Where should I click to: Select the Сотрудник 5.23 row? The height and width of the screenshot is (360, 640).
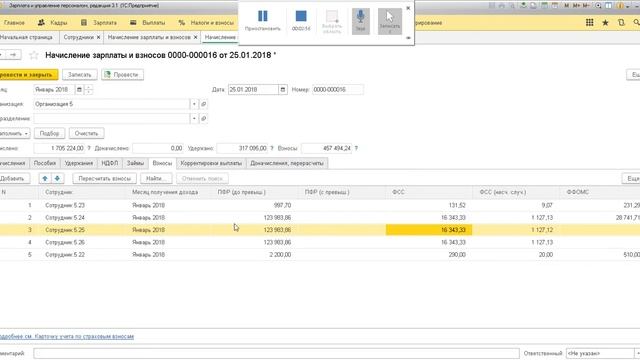[x=320, y=205]
